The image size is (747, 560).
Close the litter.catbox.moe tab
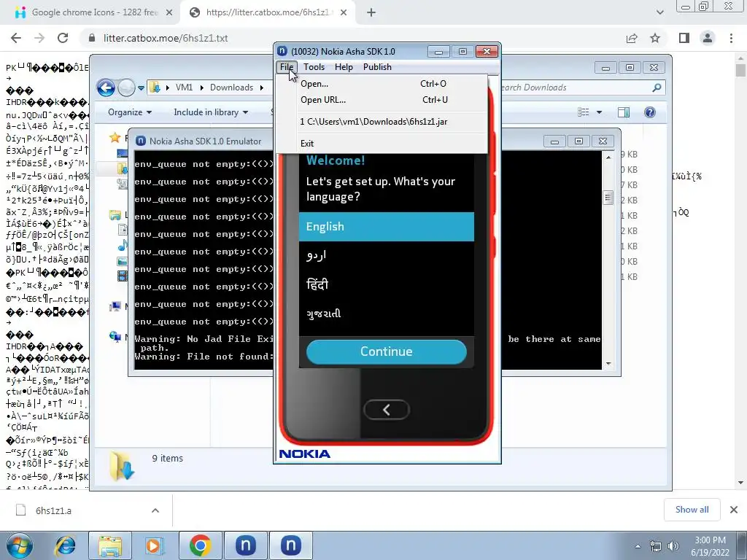344,13
